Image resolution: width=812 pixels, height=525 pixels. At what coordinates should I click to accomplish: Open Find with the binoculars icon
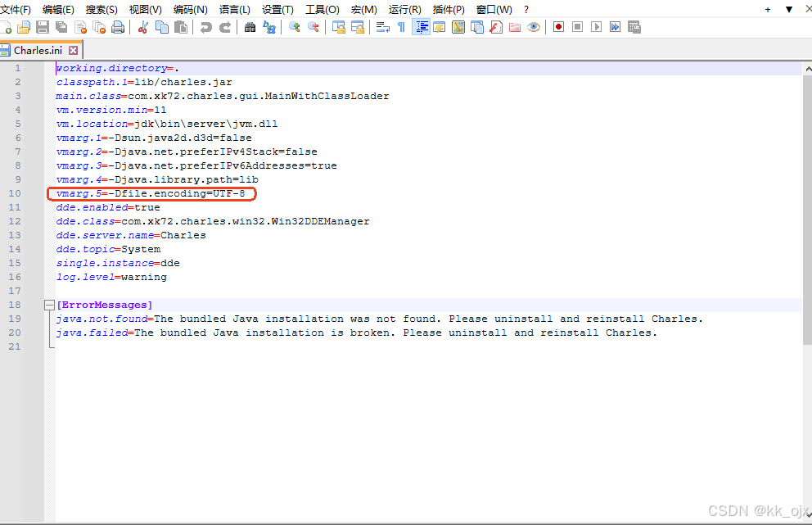coord(250,28)
